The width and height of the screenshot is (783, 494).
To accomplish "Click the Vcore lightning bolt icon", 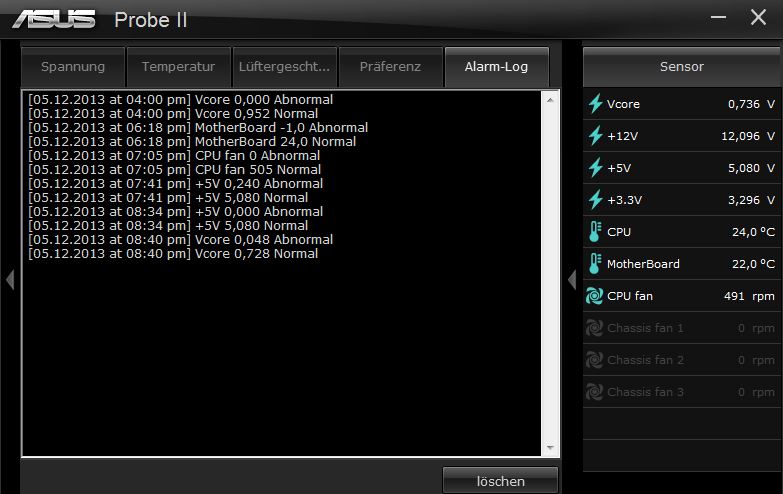I will pyautogui.click(x=595, y=104).
